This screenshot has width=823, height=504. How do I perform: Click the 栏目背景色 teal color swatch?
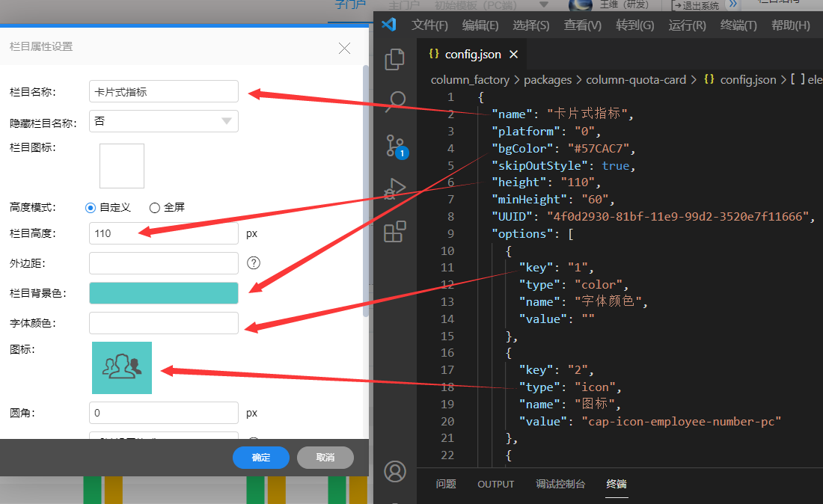tap(163, 293)
